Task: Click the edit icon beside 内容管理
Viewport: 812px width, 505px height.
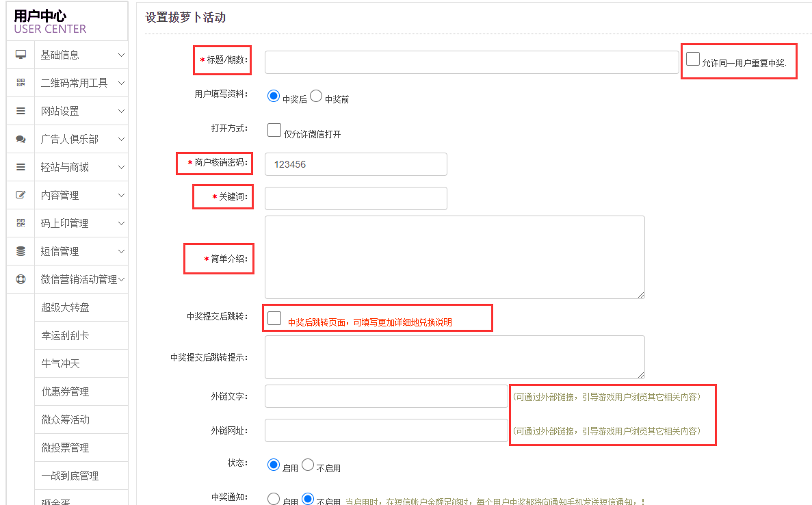Action: point(21,195)
